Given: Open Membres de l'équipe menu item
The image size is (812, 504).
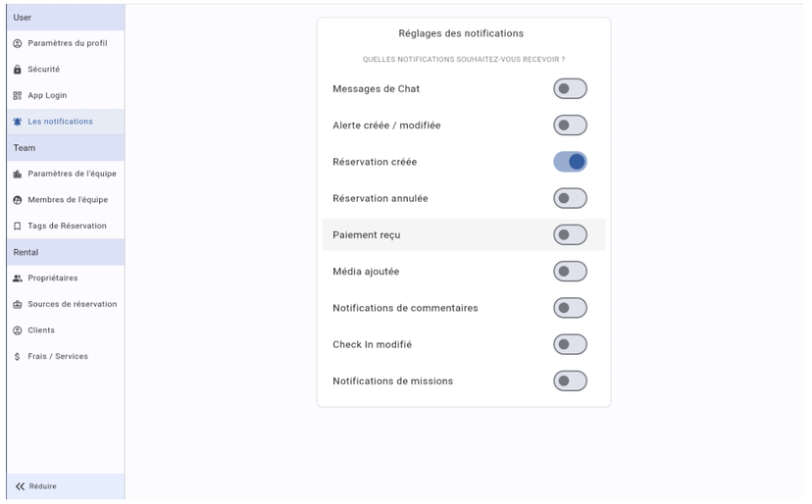Looking at the screenshot, I should tap(66, 200).
